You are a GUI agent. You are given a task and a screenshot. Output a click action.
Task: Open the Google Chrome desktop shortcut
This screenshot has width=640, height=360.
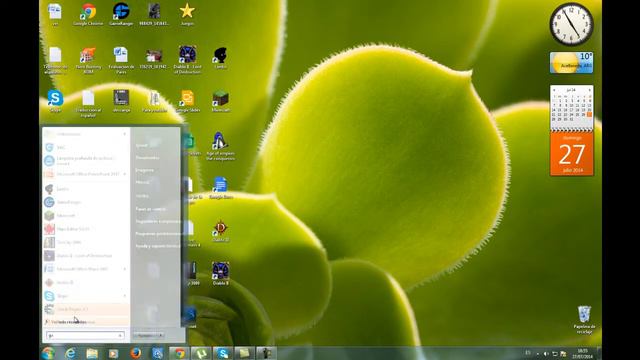88,15
